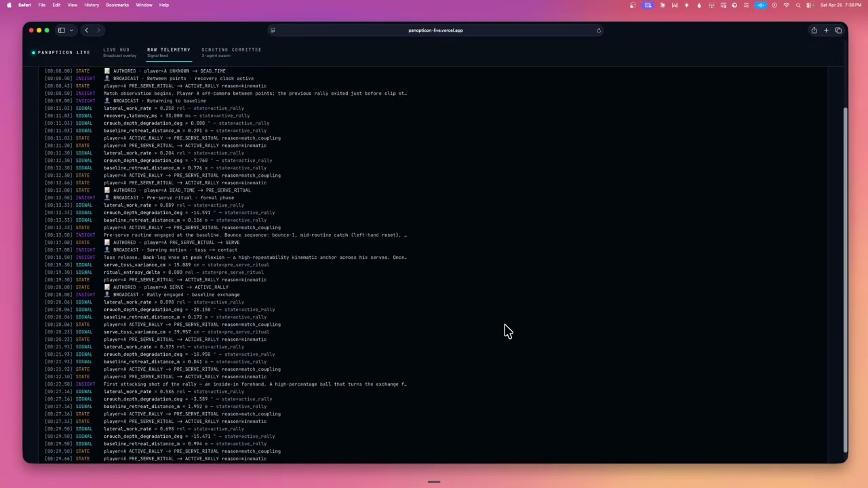The height and width of the screenshot is (488, 868).
Task: Click the PANOPTICON LIVE logo
Action: pyautogui.click(x=61, y=52)
